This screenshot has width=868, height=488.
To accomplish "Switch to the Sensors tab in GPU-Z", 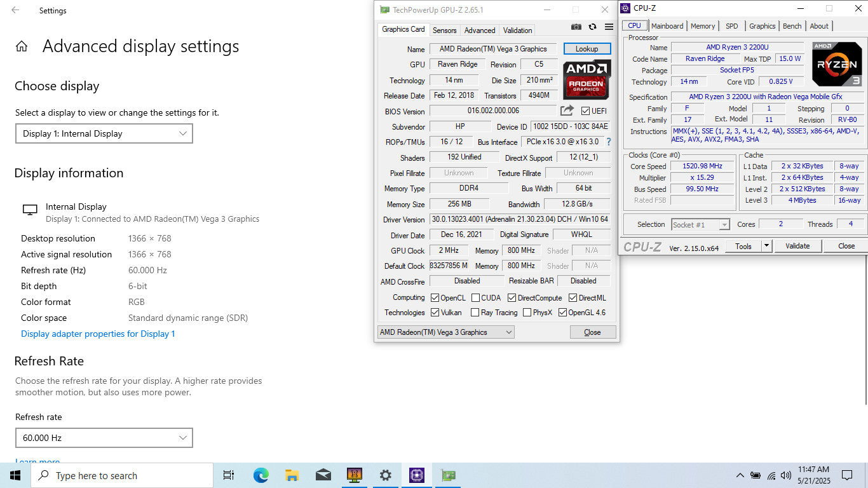I will coord(444,30).
